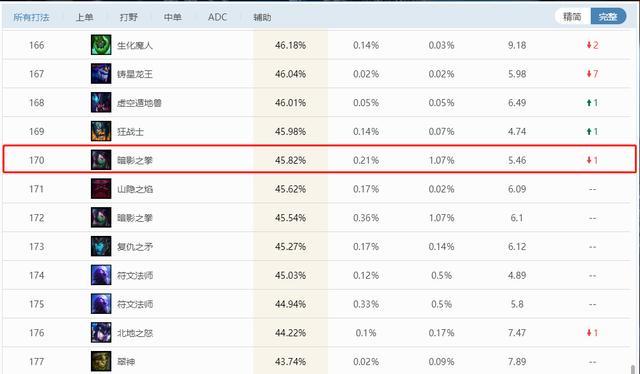Click the 山隐之焰 champion icon
The image size is (640, 374).
click(x=101, y=189)
